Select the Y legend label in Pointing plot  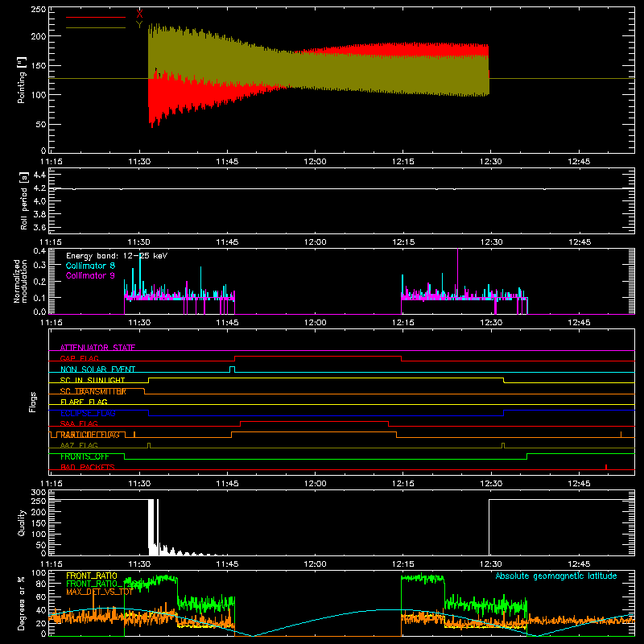click(139, 24)
